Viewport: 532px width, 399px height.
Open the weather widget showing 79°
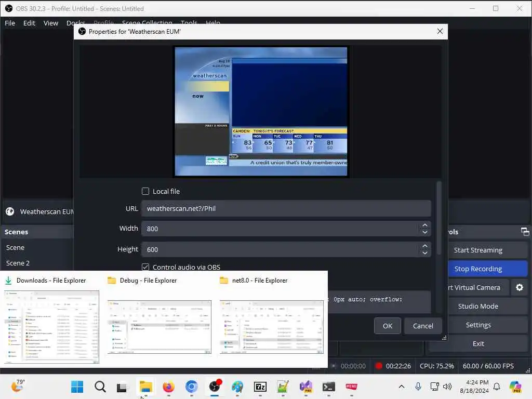18,386
